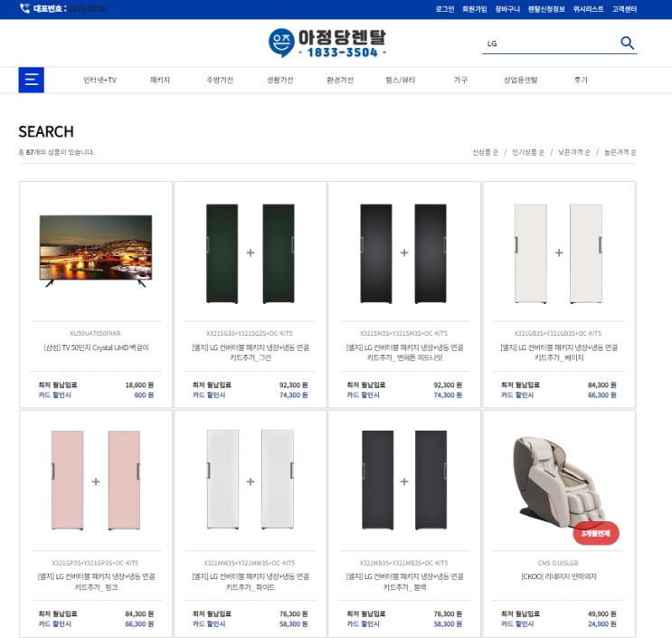This screenshot has height=638, width=672.
Task: Select the 상업용렌탈 menu
Action: pos(520,81)
